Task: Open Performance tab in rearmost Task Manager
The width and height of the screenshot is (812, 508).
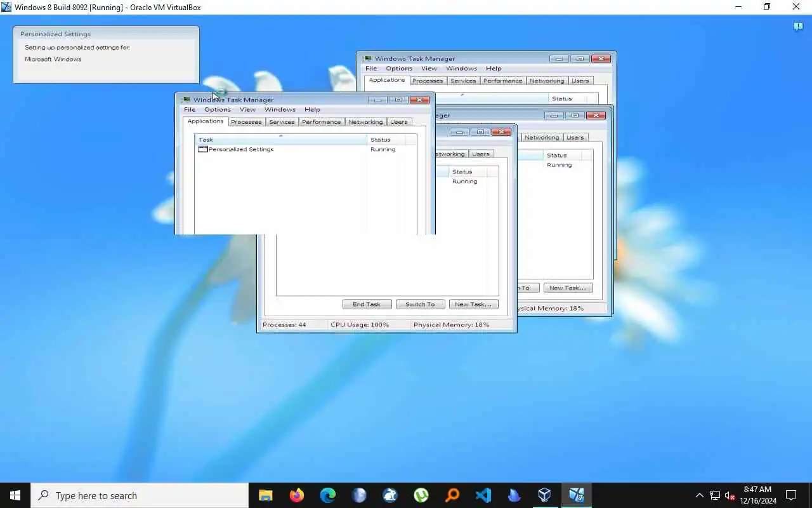Action: coord(502,81)
